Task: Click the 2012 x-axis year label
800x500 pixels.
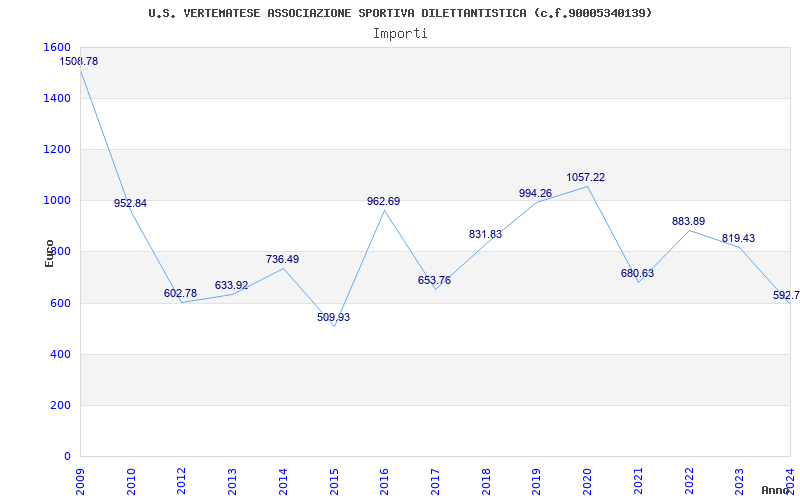Action: point(182,481)
